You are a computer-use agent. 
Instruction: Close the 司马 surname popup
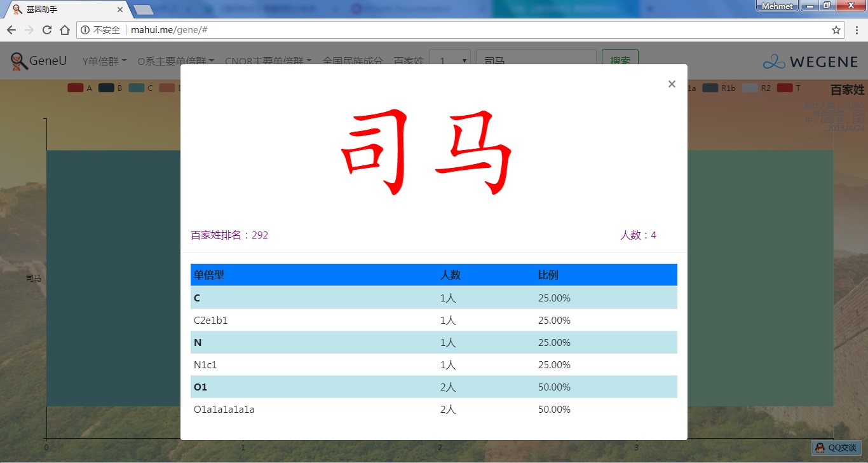672,84
